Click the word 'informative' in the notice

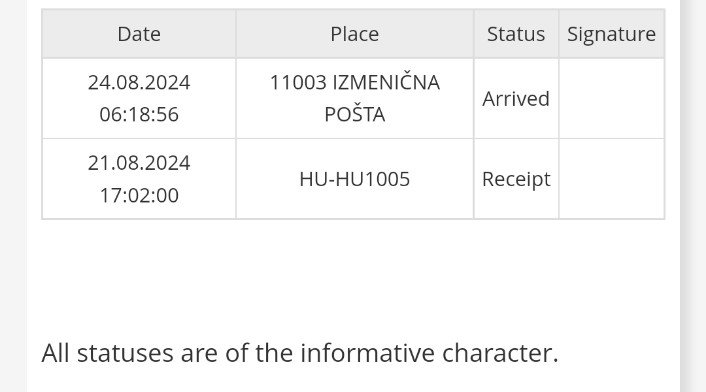(367, 353)
